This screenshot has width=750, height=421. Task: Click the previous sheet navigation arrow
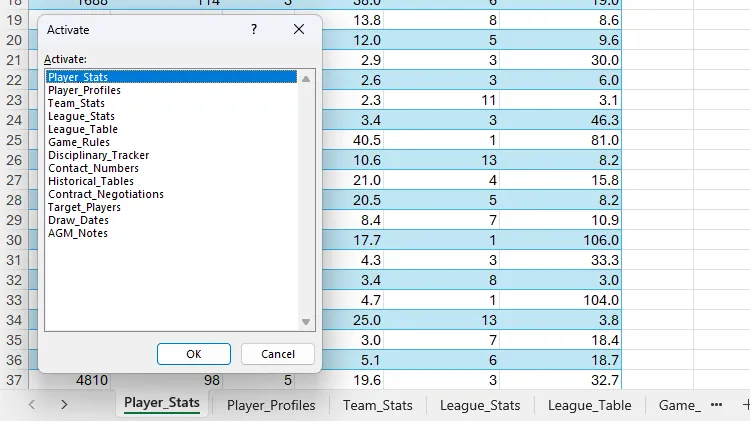(x=32, y=405)
